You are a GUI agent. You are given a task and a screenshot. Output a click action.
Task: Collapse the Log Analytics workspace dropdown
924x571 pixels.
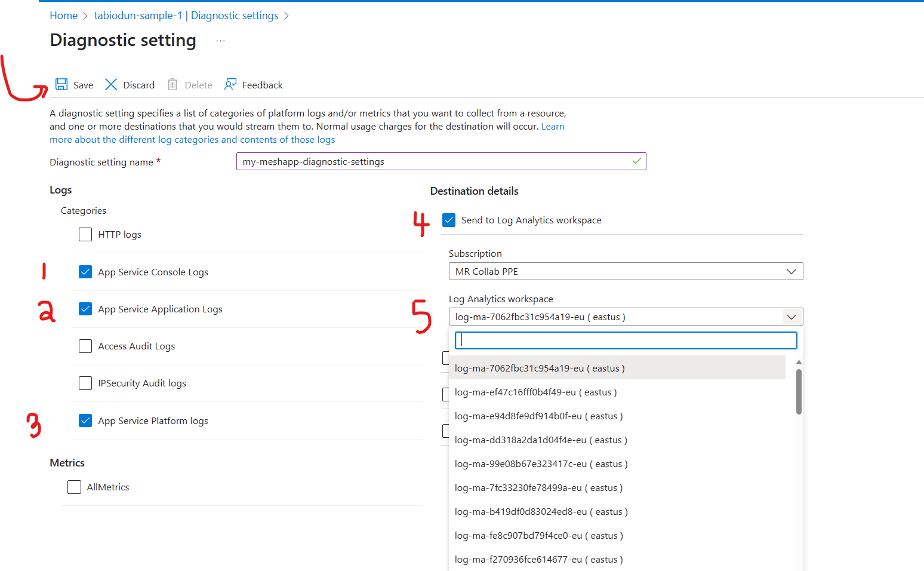(x=792, y=317)
